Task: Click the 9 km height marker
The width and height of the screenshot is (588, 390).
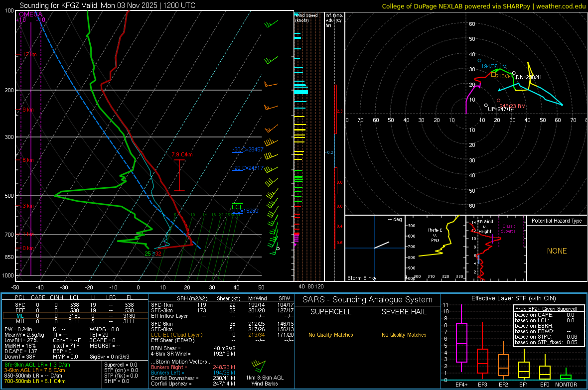Action: (28, 110)
